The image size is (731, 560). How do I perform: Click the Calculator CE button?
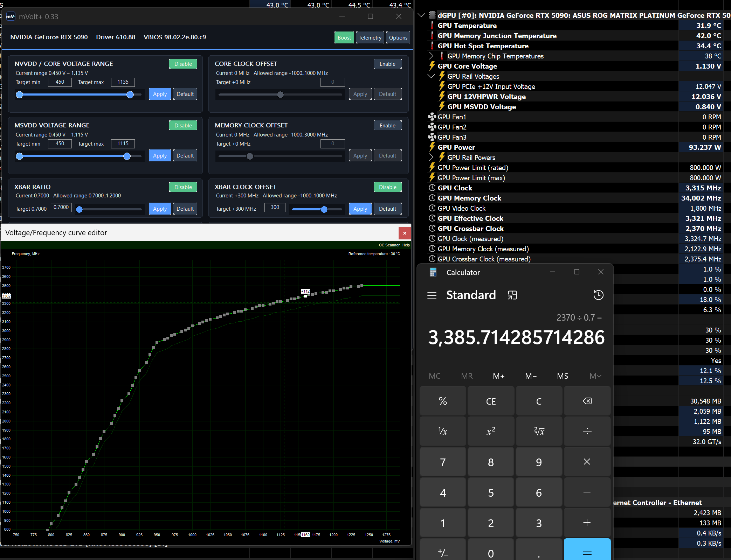coord(491,401)
